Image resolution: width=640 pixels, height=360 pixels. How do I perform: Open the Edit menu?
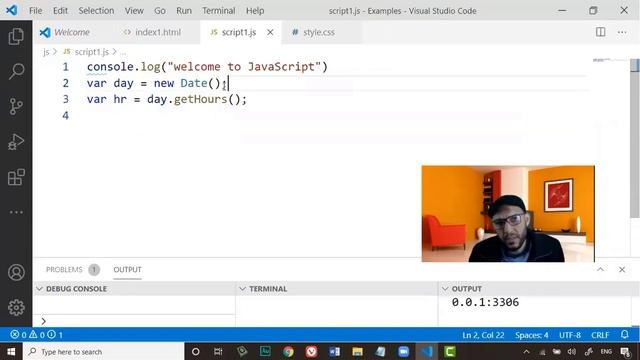(x=60, y=11)
